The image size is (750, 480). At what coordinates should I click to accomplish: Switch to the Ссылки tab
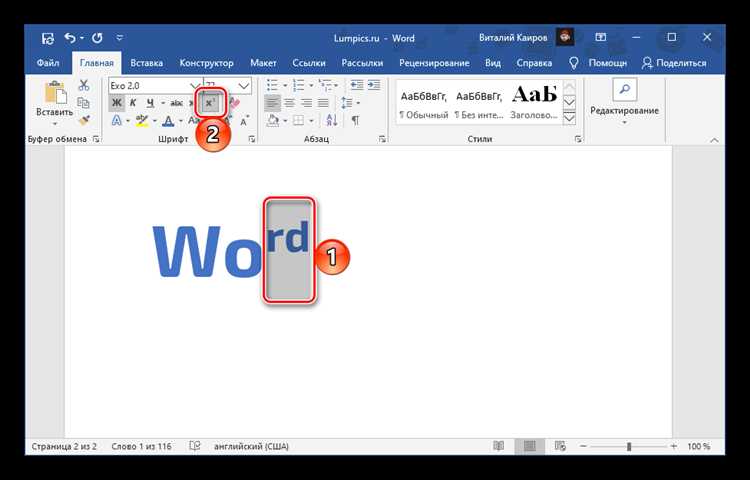[x=309, y=63]
